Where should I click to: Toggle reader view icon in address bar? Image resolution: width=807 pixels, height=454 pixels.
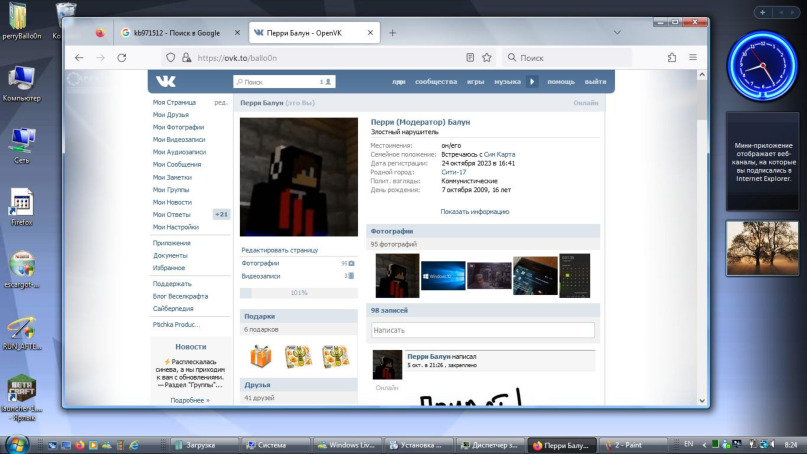(x=470, y=58)
